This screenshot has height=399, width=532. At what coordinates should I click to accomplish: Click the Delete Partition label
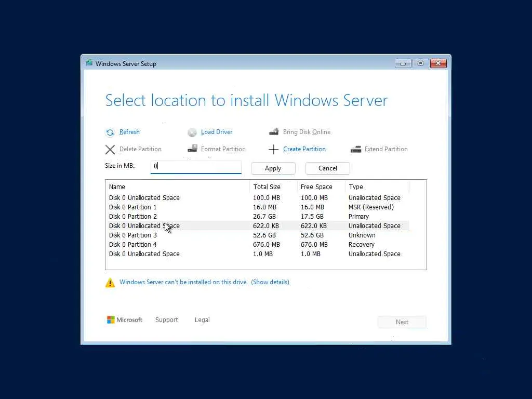[x=140, y=149]
